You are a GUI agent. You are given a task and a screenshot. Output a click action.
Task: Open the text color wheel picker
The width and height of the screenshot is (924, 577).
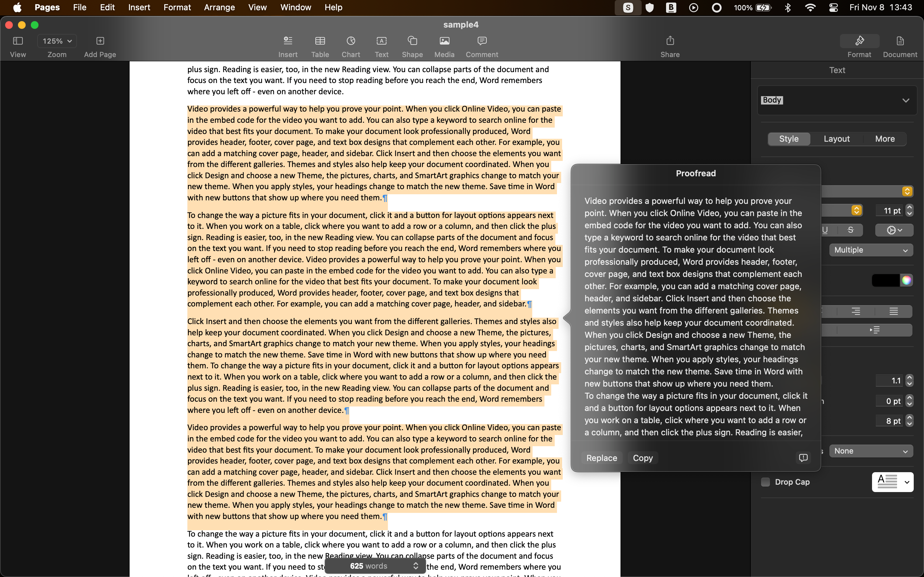pyautogui.click(x=906, y=280)
